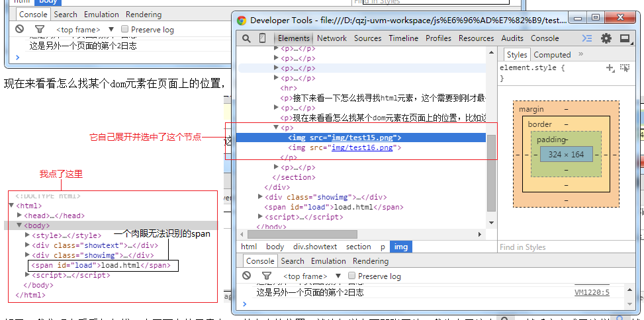Screen dimensions: 644x320
Task: Click horizontal scrollbar thumb in Elements panel
Action: (302, 234)
